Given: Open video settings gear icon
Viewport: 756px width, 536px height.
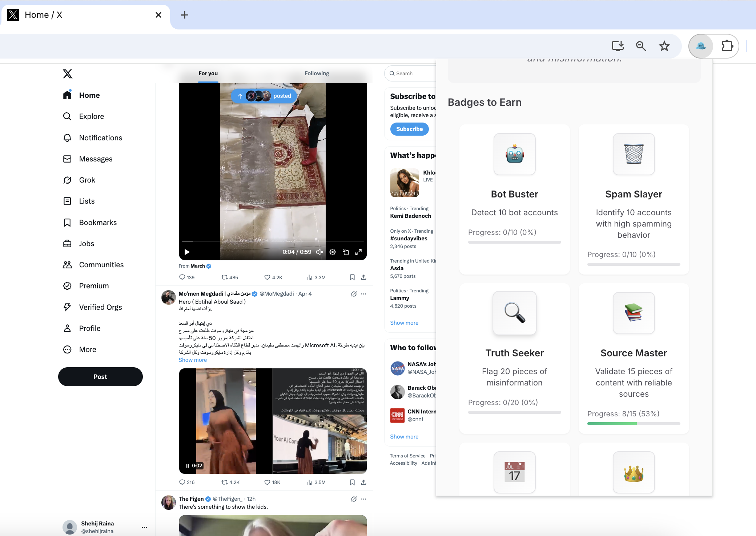Looking at the screenshot, I should 333,252.
